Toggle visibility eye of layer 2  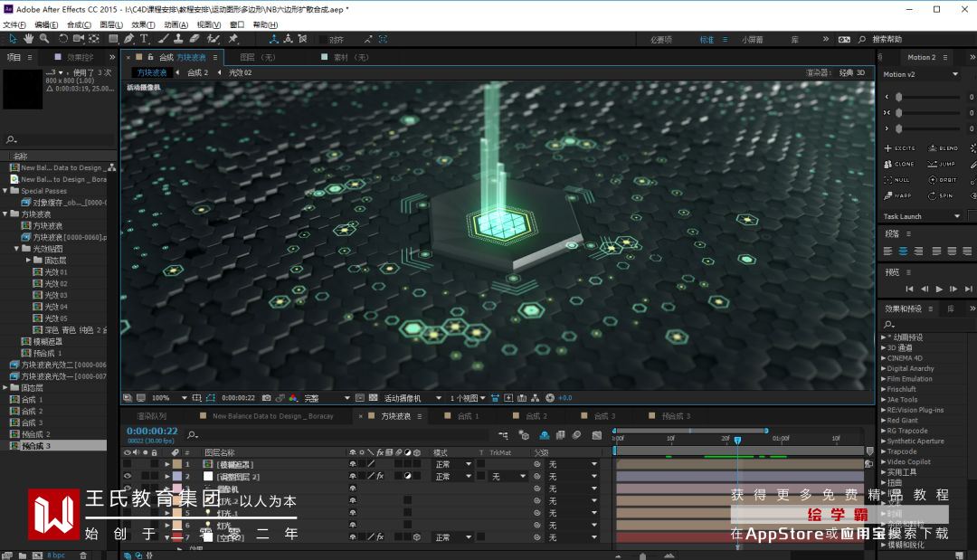point(127,476)
